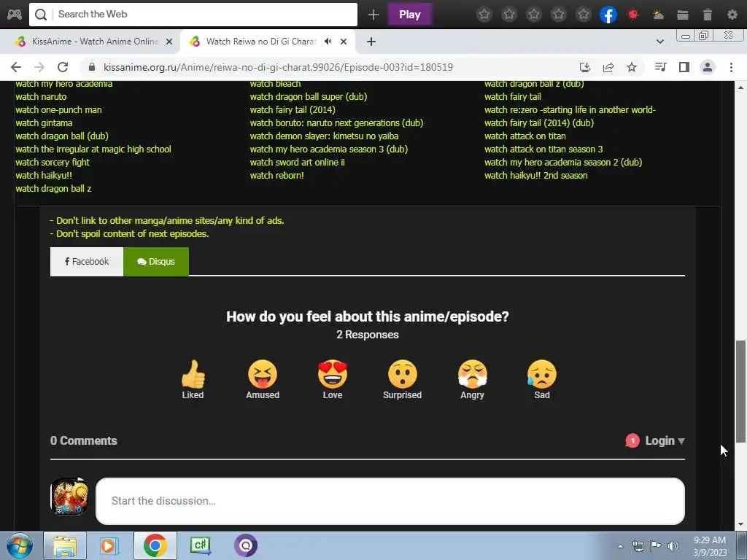Image resolution: width=747 pixels, height=560 pixels.
Task: React with the Angry emoji
Action: tap(472, 379)
